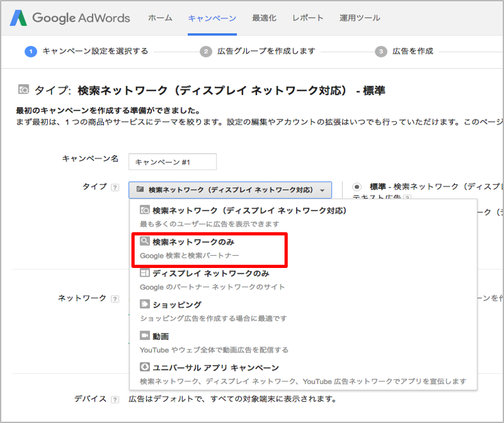The image size is (504, 423).
Task: Click the デバイス description text about 対象端末
Action: (x=233, y=399)
